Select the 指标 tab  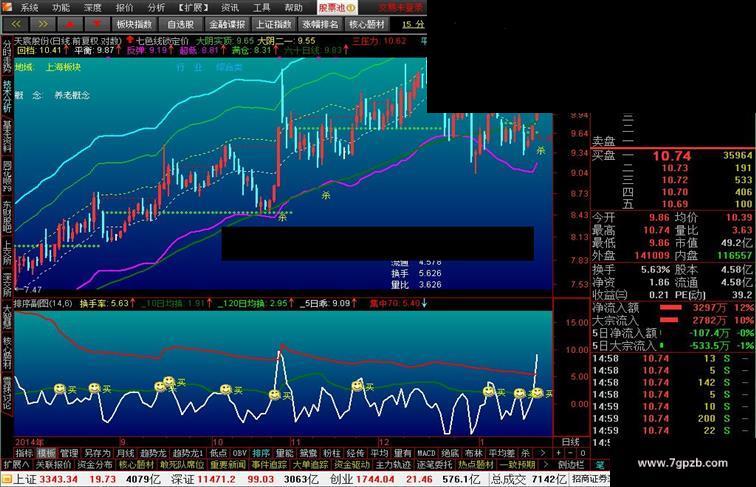[24, 453]
